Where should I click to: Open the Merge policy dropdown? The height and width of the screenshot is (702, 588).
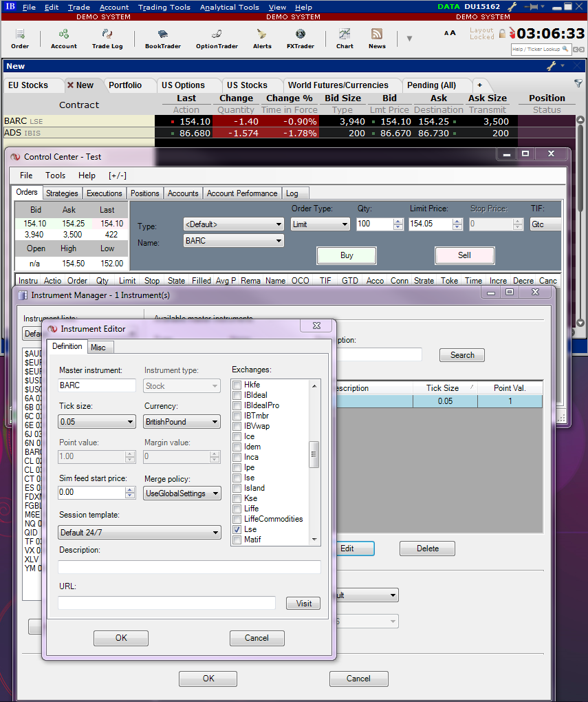[x=182, y=493]
